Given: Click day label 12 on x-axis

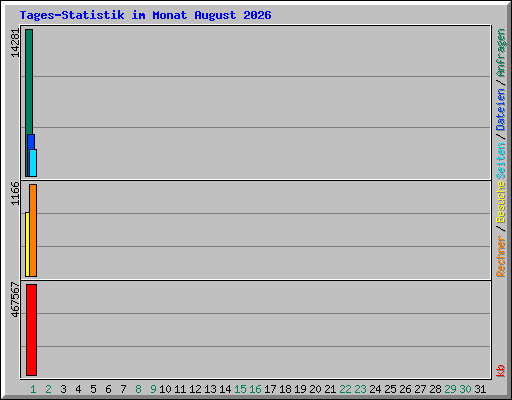Looking at the screenshot, I should (x=195, y=389).
